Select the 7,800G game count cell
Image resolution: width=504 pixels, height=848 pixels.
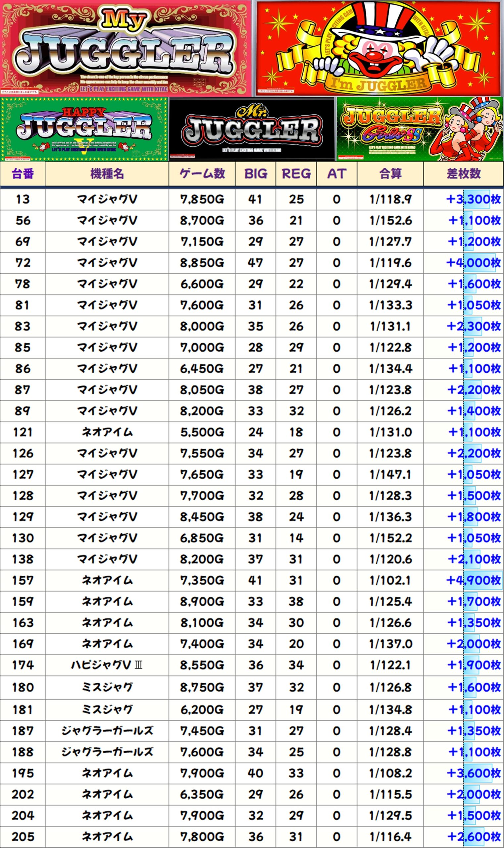[202, 837]
